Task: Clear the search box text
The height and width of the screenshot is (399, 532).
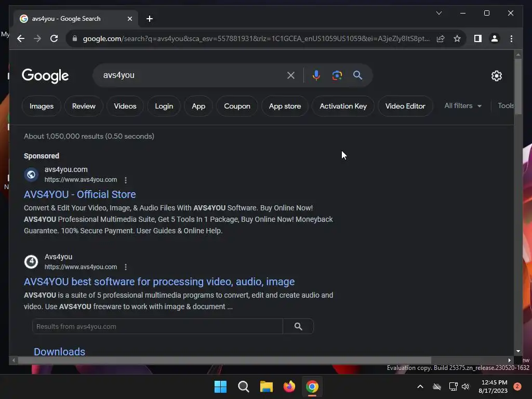Action: tap(291, 75)
